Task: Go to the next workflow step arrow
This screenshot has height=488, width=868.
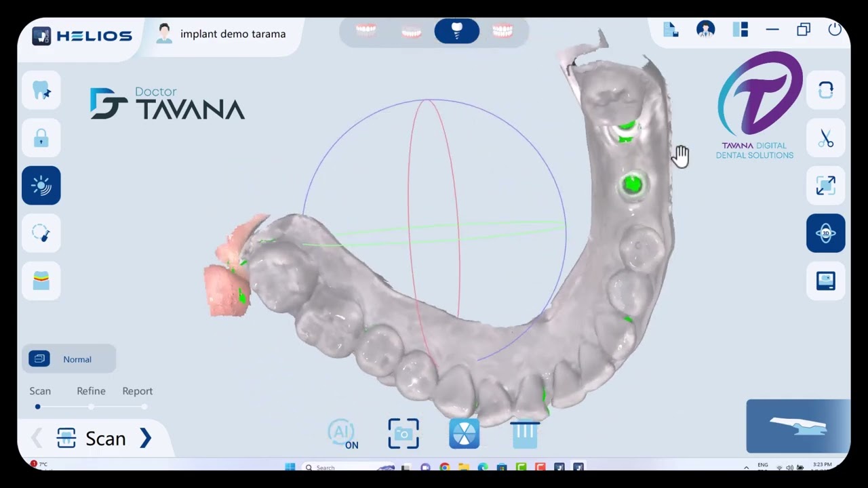Action: click(x=146, y=439)
